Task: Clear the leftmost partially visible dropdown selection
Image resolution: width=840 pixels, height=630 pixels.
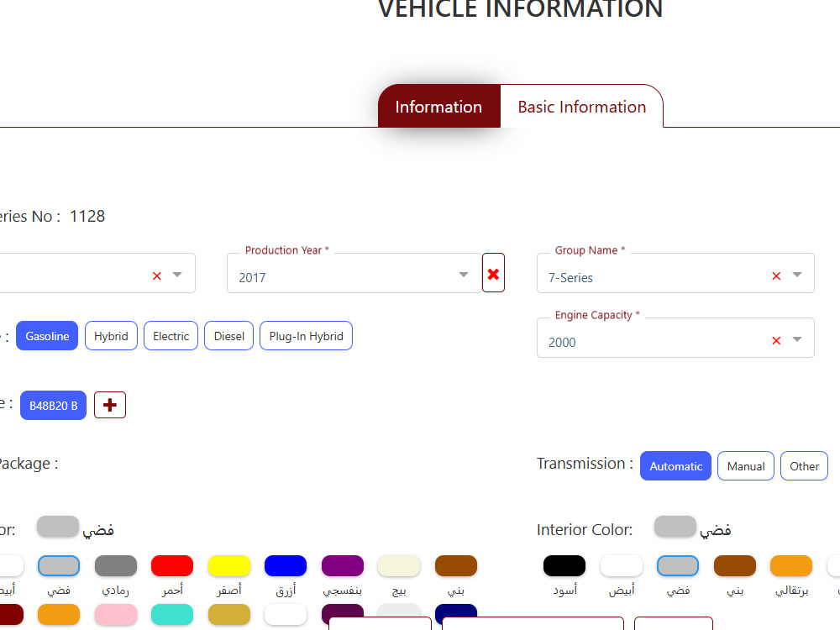Action: (x=156, y=276)
